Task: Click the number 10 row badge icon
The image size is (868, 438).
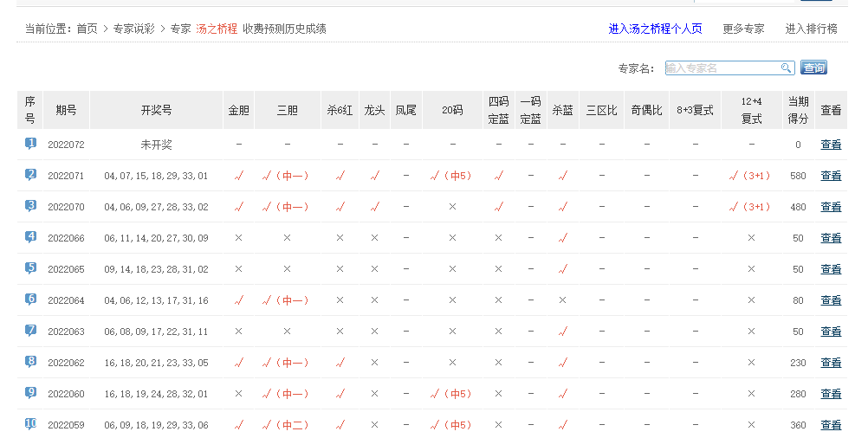Action: (x=30, y=424)
